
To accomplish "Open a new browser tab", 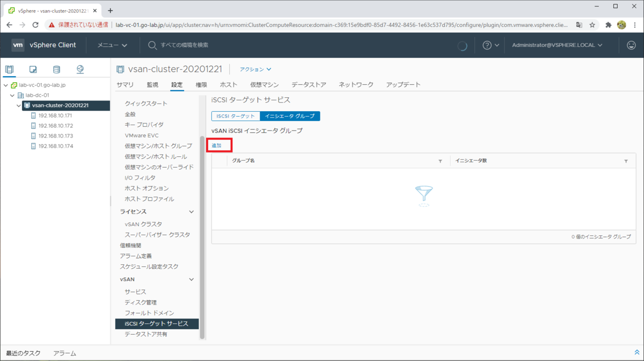I will coord(111,10).
